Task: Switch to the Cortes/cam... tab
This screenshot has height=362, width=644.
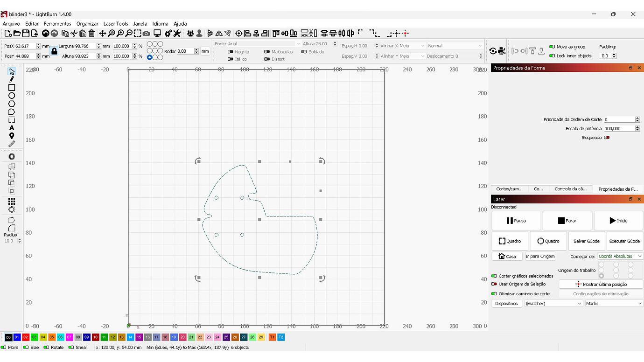Action: pyautogui.click(x=509, y=189)
